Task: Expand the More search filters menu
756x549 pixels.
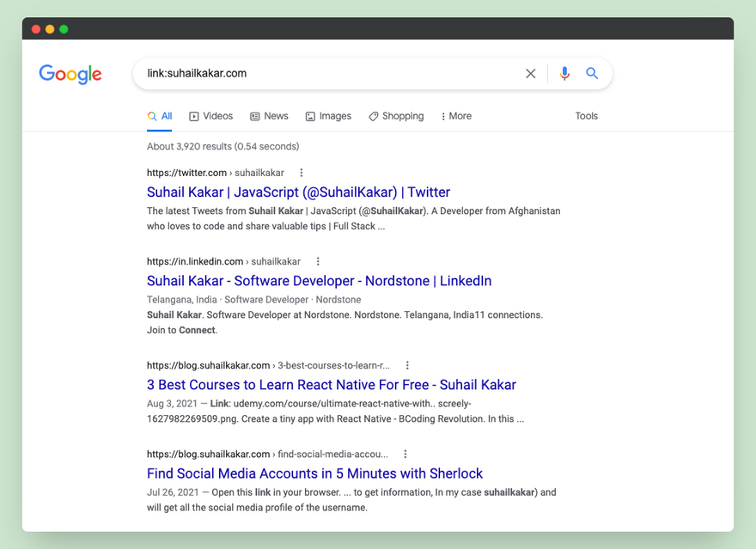Action: [x=456, y=116]
